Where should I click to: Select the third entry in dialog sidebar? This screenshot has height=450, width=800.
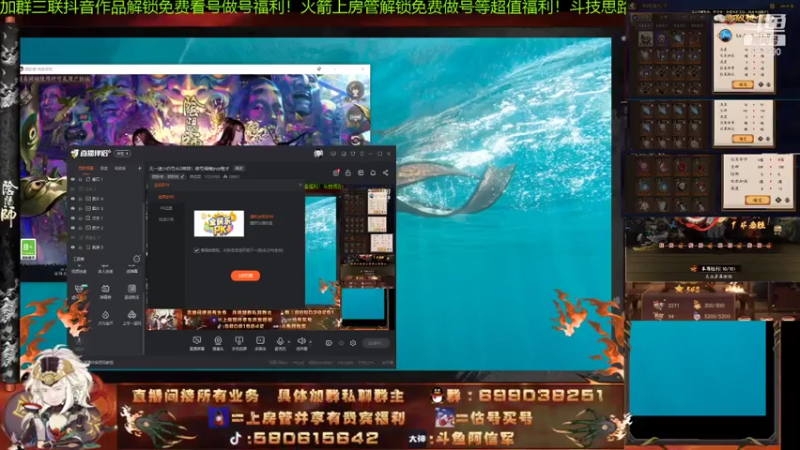(x=166, y=219)
